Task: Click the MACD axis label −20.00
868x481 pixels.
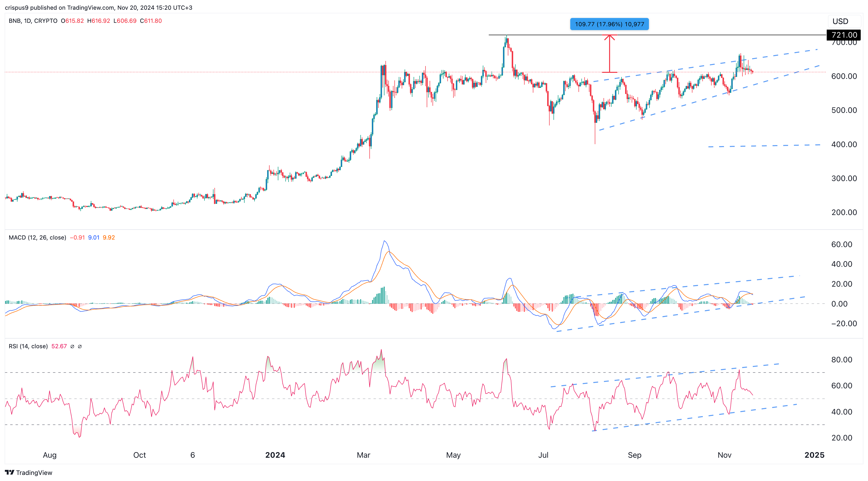Action: (x=841, y=323)
